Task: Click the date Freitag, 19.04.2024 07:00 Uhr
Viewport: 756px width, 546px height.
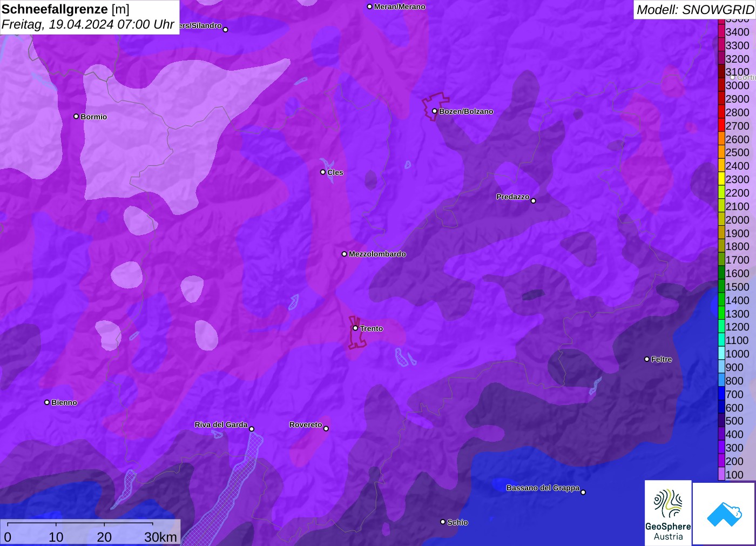Action: pyautogui.click(x=87, y=24)
